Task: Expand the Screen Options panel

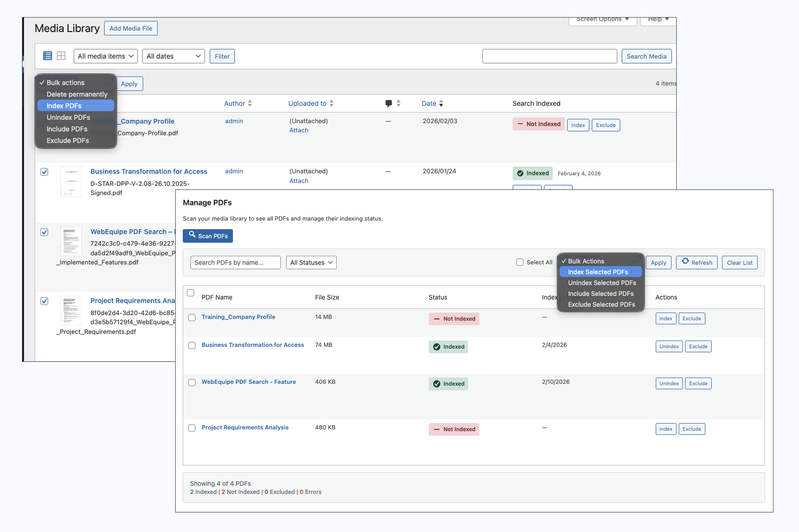Action: [602, 19]
